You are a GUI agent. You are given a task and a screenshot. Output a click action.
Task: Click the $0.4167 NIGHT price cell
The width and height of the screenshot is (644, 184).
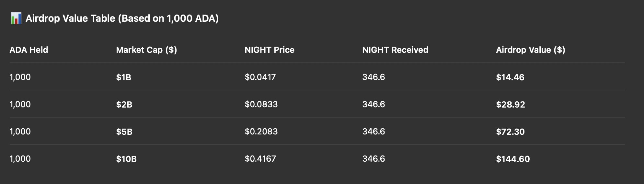click(x=260, y=159)
